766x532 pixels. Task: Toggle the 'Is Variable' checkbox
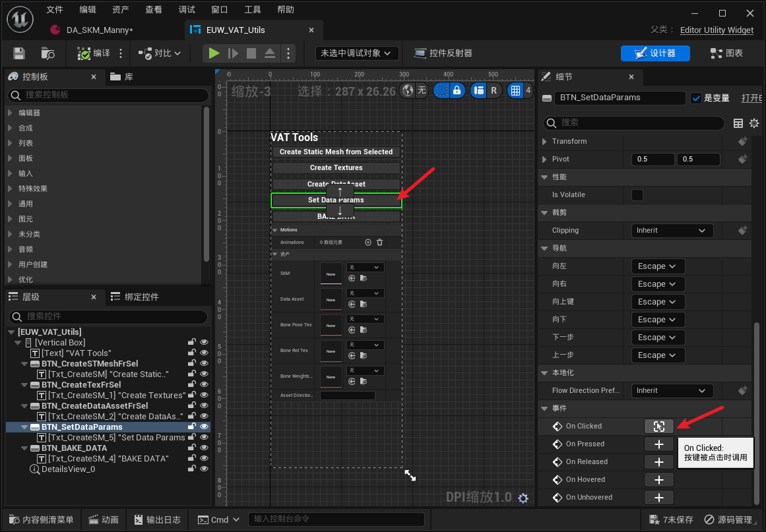(x=696, y=98)
